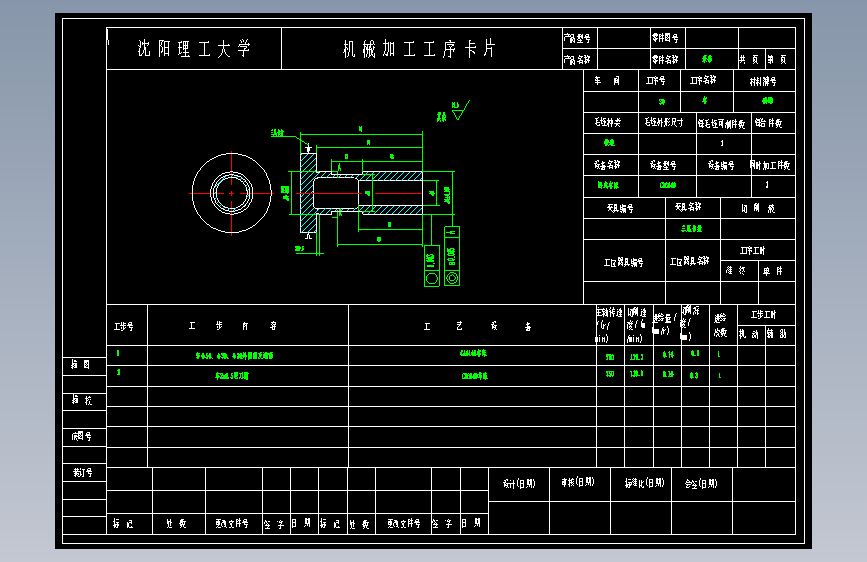The width and height of the screenshot is (867, 562).
Task: Click the "工序名称" header cell
Action: point(707,81)
